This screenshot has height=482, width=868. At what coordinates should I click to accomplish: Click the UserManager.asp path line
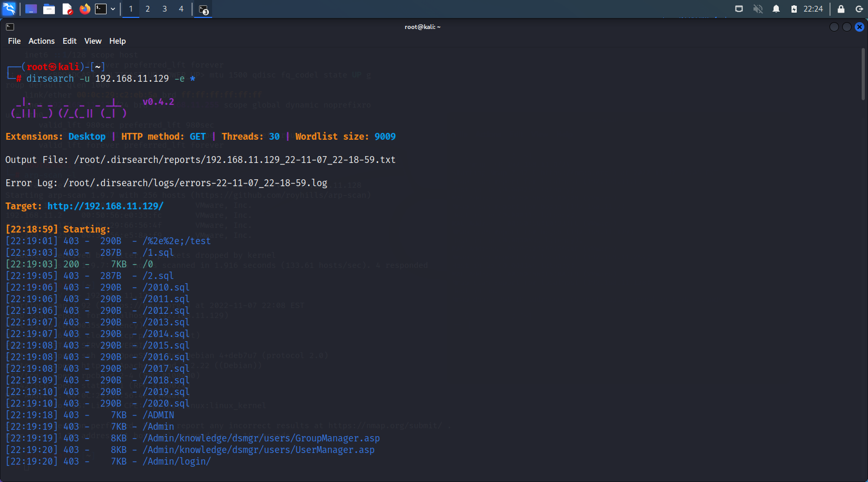point(190,450)
